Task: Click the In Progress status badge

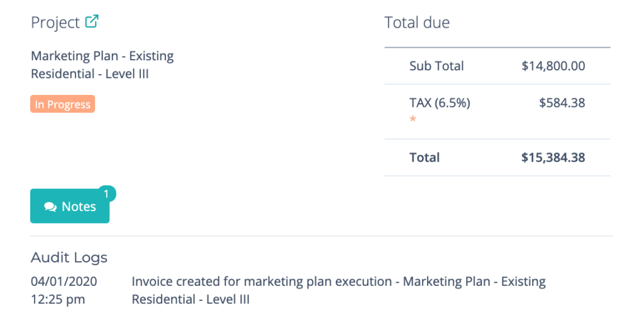Action: tap(62, 104)
